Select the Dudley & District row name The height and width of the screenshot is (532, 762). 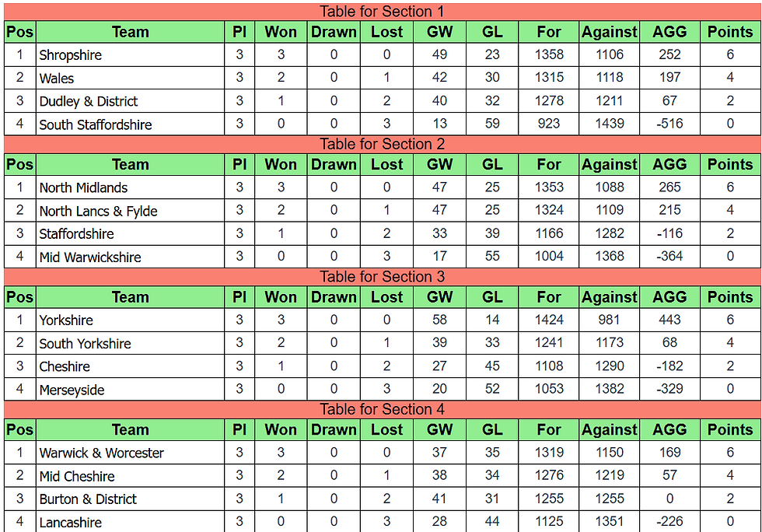click(89, 101)
